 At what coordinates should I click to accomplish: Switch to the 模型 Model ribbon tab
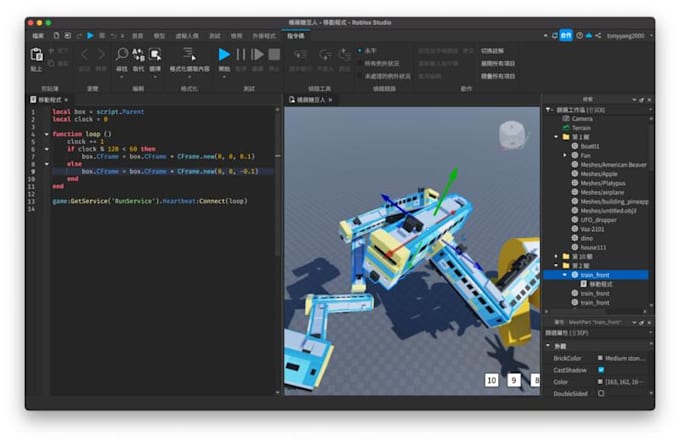pyautogui.click(x=159, y=36)
